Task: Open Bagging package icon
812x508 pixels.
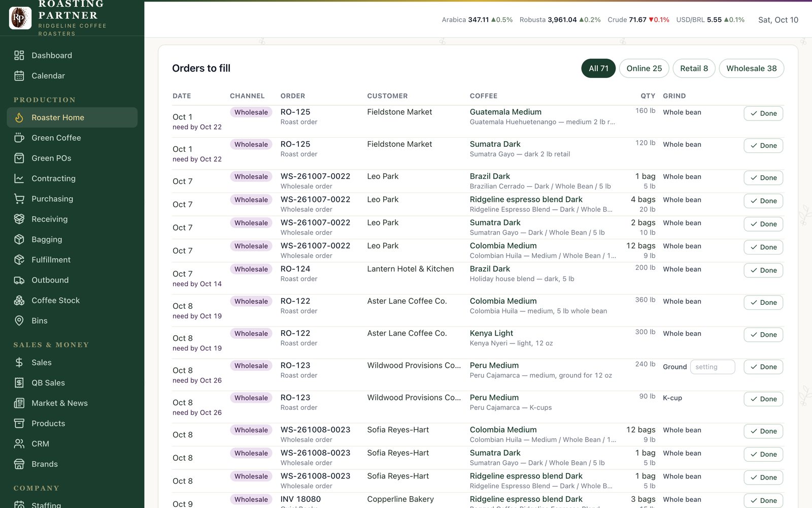Action: 19,239
